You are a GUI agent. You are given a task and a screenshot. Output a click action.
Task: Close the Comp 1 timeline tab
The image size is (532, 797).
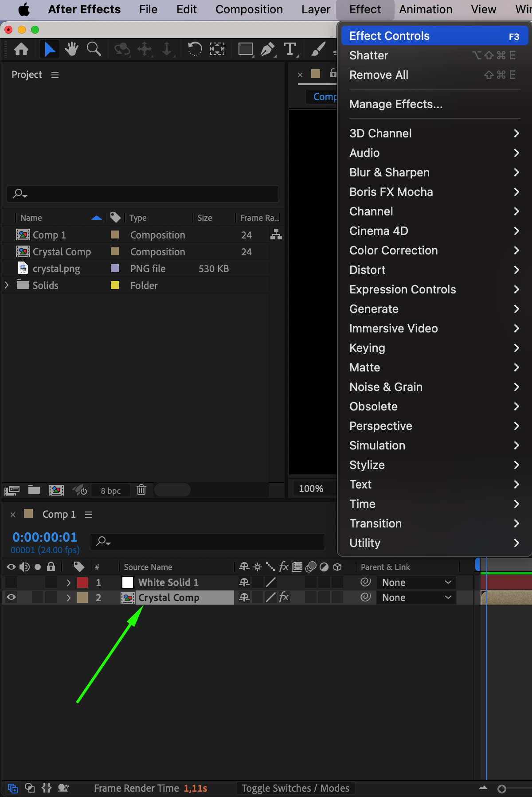tap(13, 514)
